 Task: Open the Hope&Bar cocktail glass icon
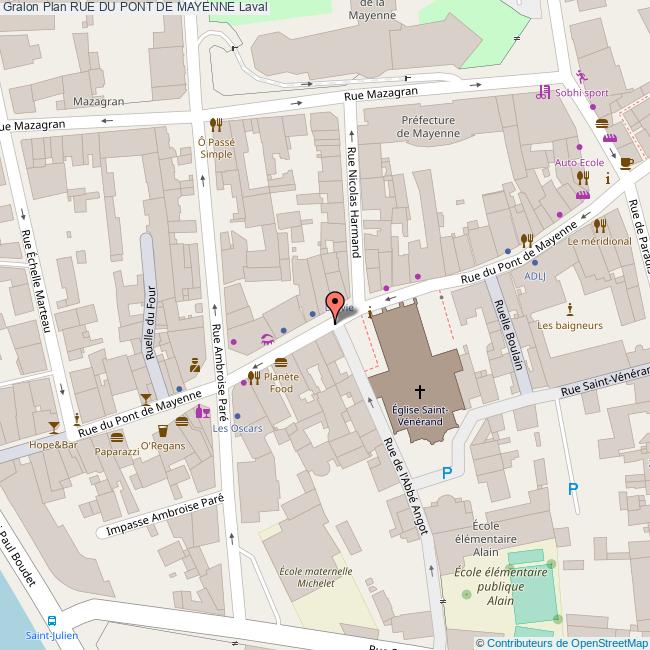tap(53, 428)
